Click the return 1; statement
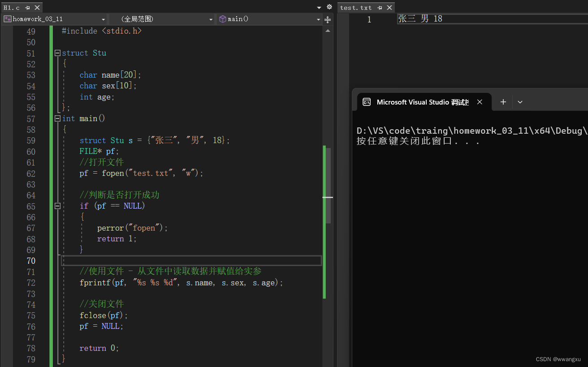Viewport: 588px width, 367px height. 117,239
